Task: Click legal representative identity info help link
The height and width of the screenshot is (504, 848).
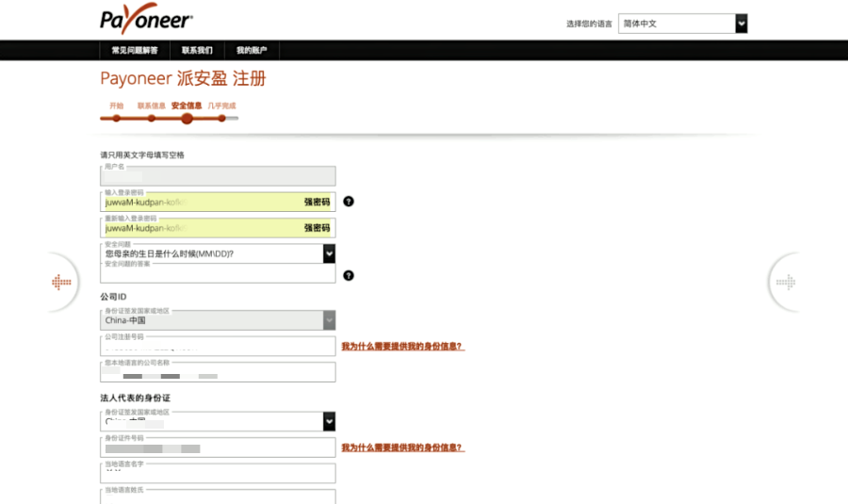Action: (402, 447)
